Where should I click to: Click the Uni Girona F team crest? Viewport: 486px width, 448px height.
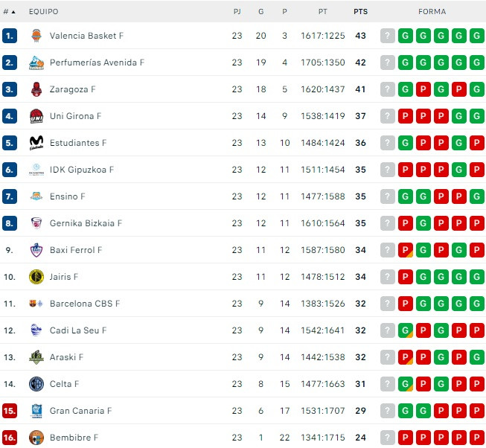click(36, 116)
